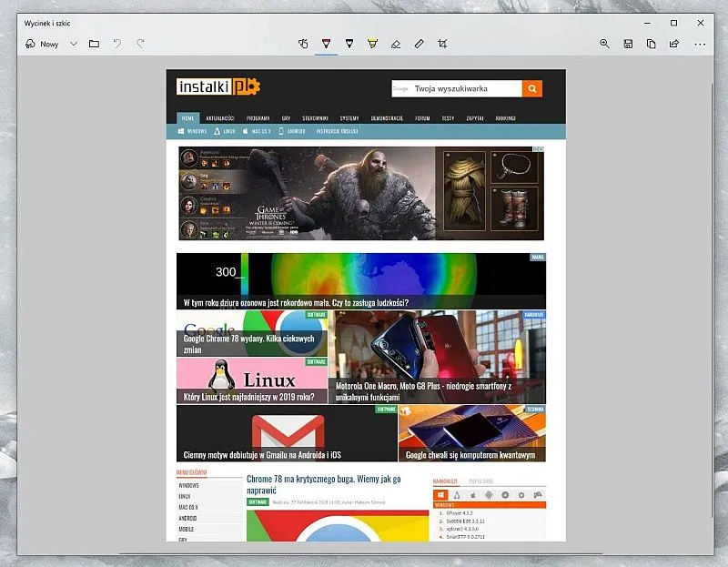Save the snip with the floppy disk icon
The image size is (728, 567).
[628, 44]
